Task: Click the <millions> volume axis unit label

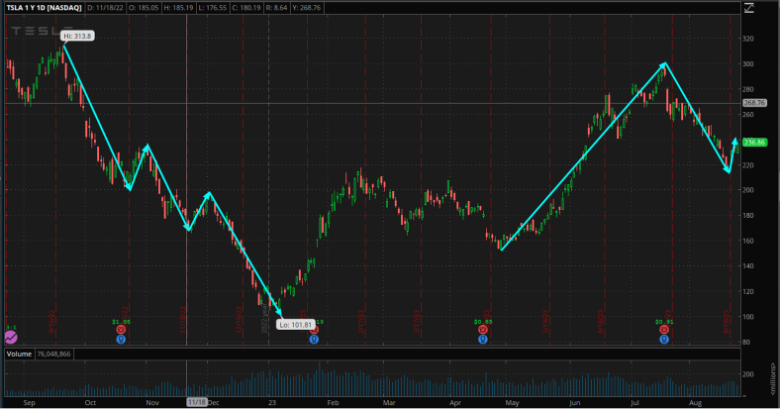Action: coord(774,379)
